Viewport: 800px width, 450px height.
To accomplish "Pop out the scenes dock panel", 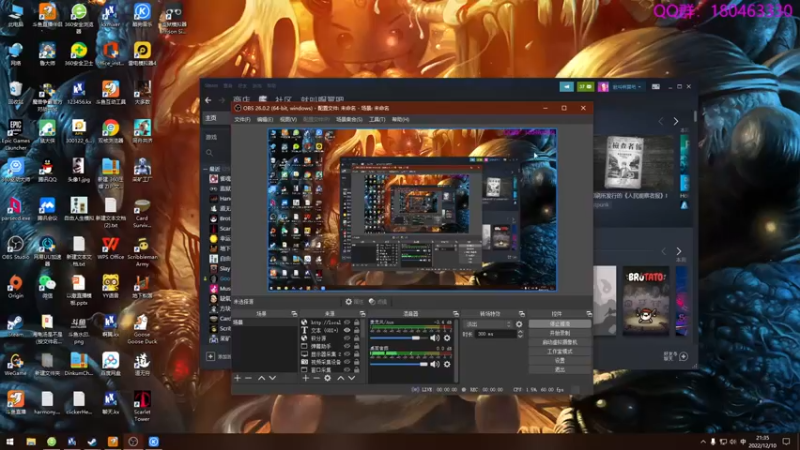I will [294, 313].
